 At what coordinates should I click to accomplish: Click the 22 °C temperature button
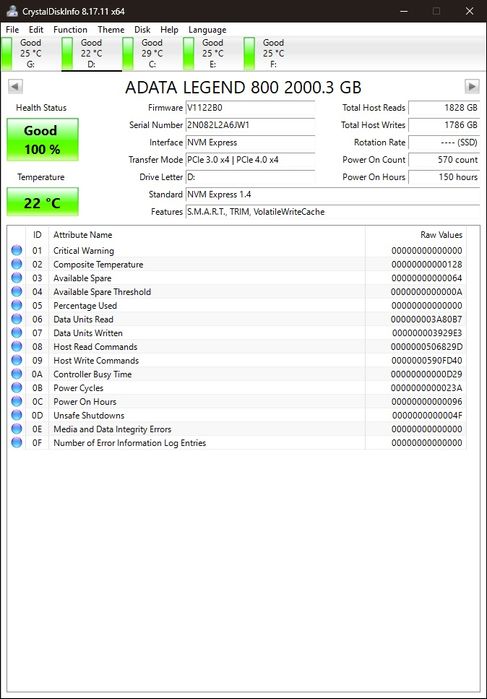[x=42, y=202]
